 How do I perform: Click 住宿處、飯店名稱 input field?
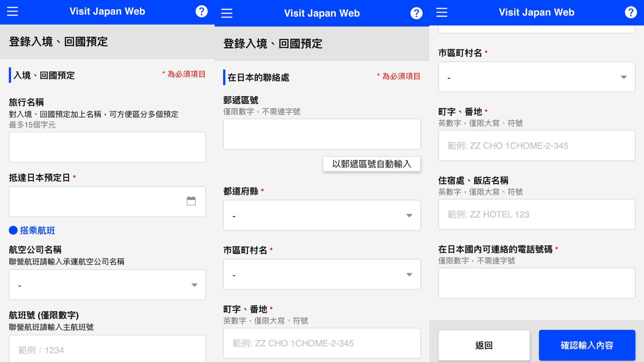(x=537, y=214)
